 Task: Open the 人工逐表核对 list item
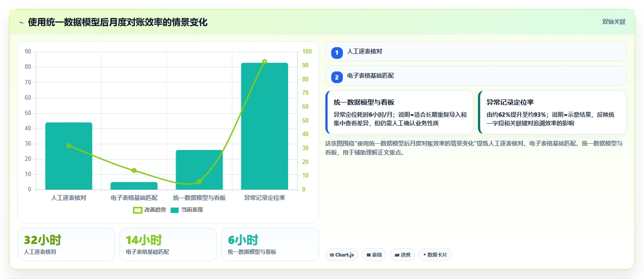tap(476, 52)
